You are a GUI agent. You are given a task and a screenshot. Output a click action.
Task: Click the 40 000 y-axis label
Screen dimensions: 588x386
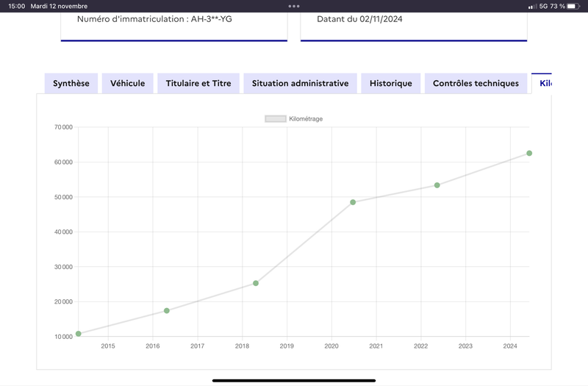click(63, 232)
